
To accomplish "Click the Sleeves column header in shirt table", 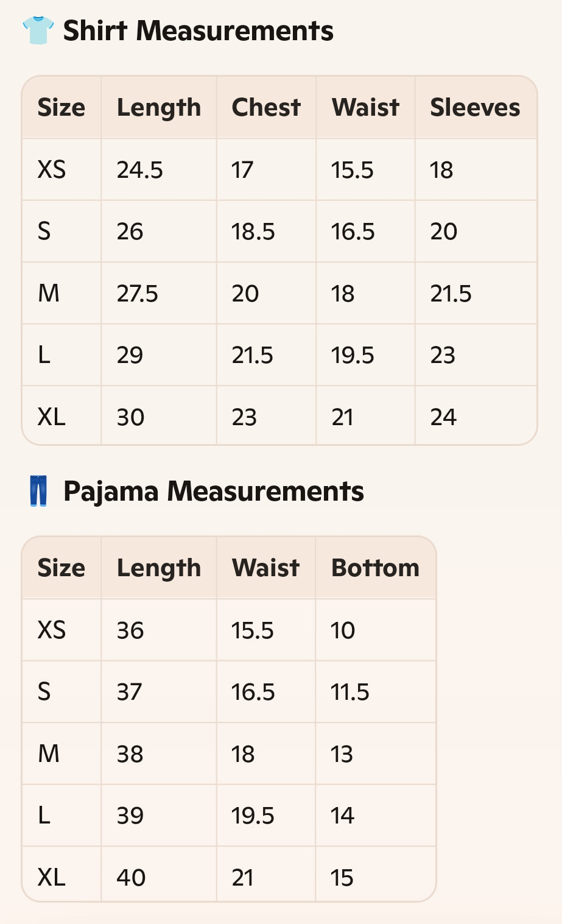I will (x=475, y=108).
